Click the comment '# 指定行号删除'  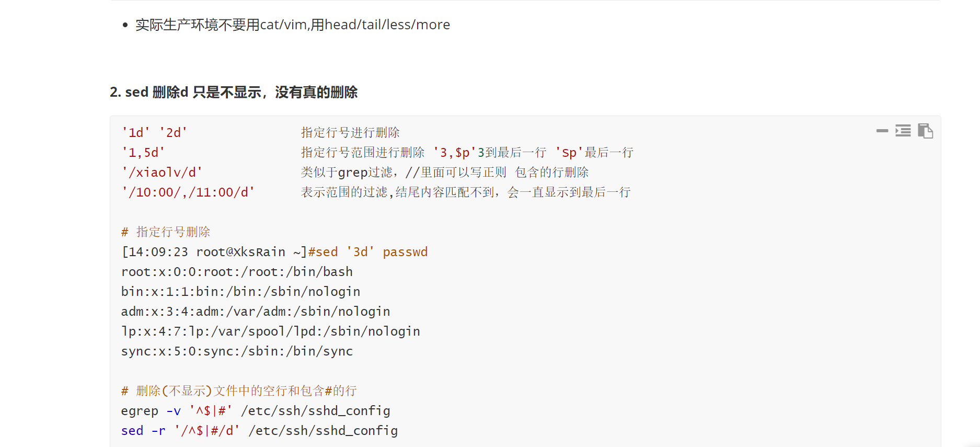pyautogui.click(x=166, y=232)
